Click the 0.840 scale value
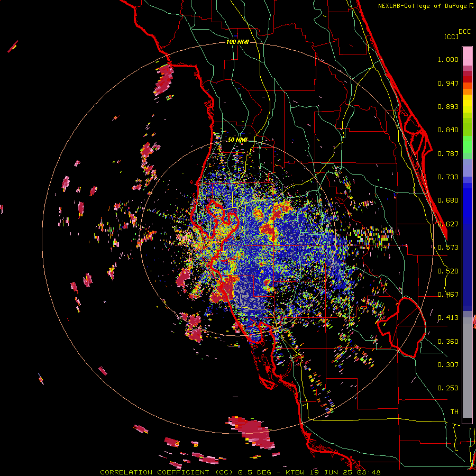 (x=448, y=130)
